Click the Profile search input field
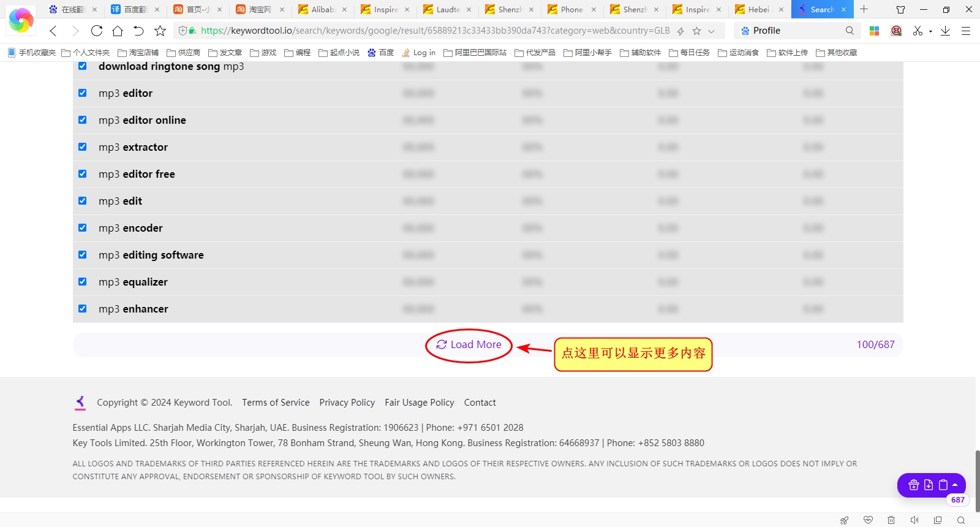This screenshot has height=527, width=980. click(x=796, y=31)
